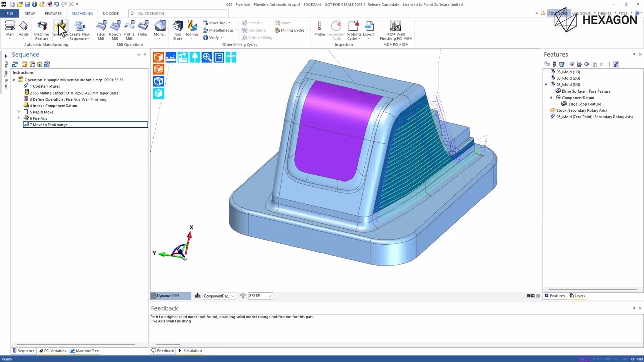Image resolution: width=644 pixels, height=362 pixels.
Task: Select 1 Update Fixtures instruction
Action: [44, 86]
